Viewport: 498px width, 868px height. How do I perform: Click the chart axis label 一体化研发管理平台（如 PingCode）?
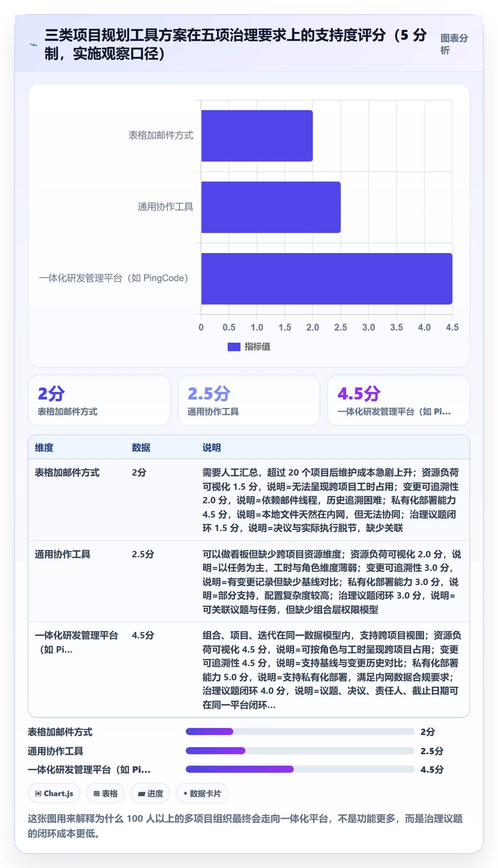pyautogui.click(x=114, y=278)
